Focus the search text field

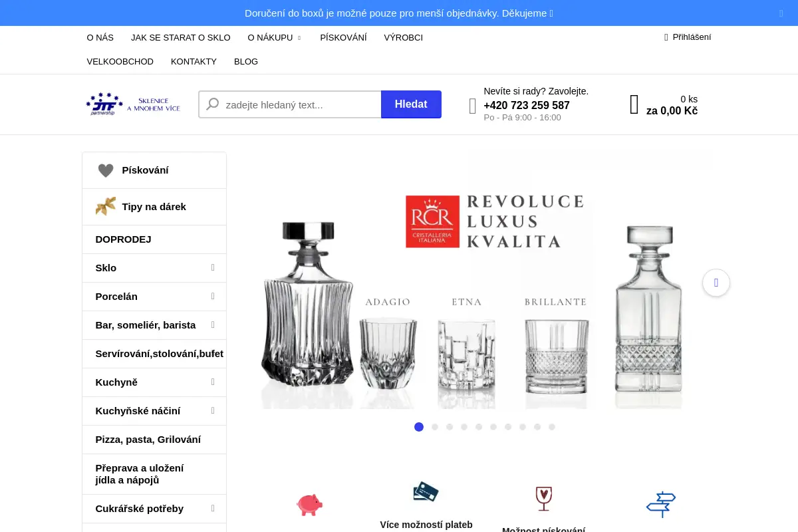290,104
